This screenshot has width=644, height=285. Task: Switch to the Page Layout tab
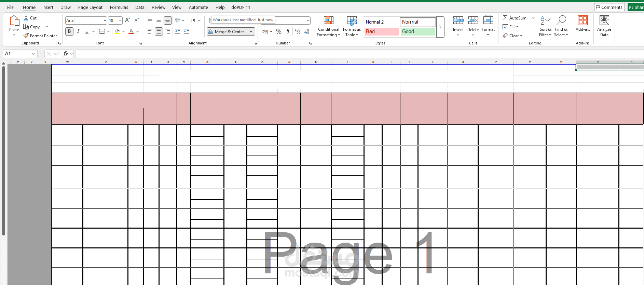tap(90, 7)
